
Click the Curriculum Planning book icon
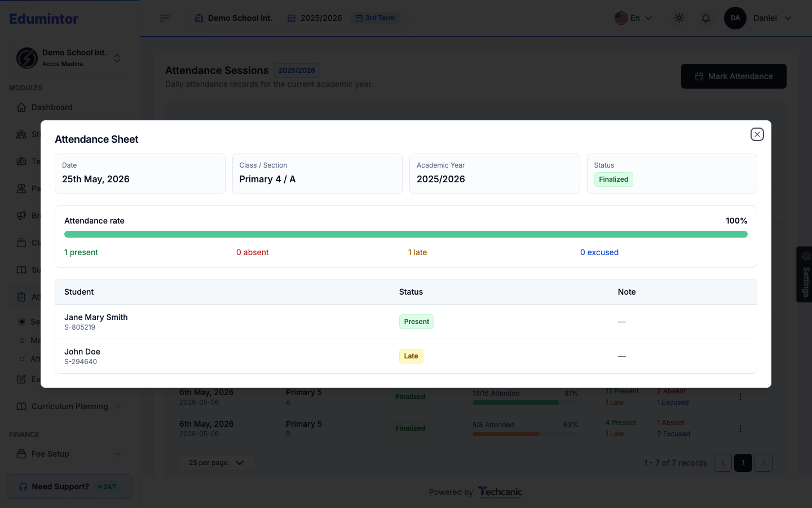(x=21, y=406)
